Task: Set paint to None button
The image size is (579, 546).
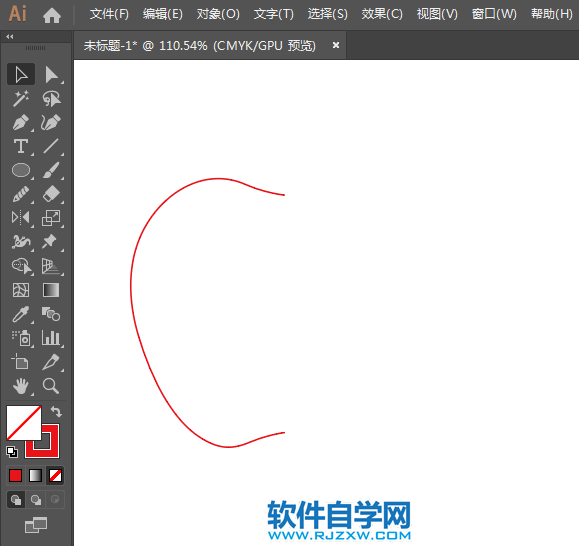Action: pos(55,475)
